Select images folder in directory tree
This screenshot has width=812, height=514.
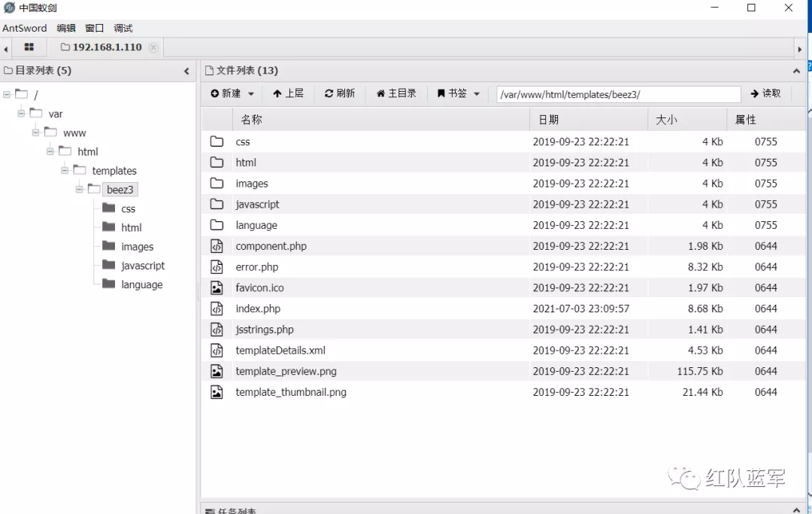pos(138,247)
